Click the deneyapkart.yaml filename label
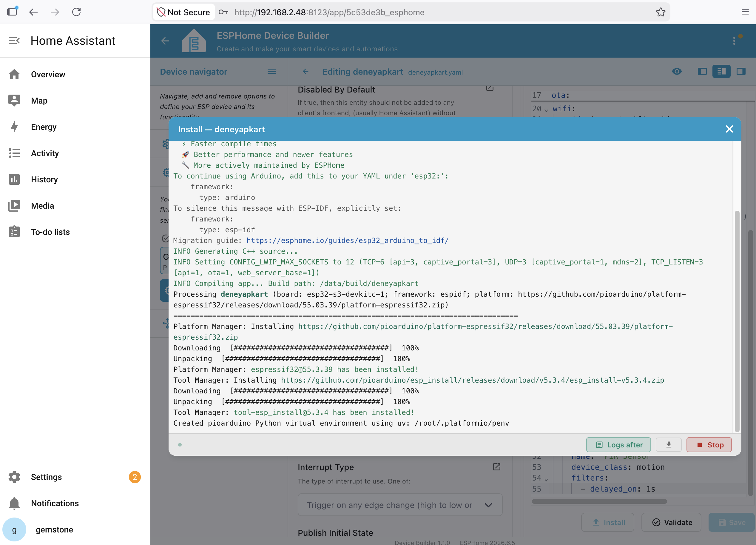 click(x=435, y=72)
